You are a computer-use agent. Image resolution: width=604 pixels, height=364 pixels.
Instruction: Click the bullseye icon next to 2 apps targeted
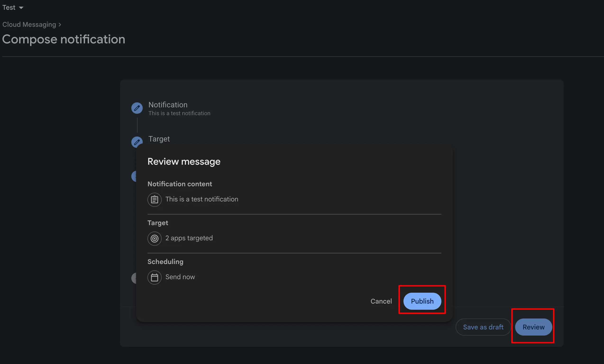[154, 238]
